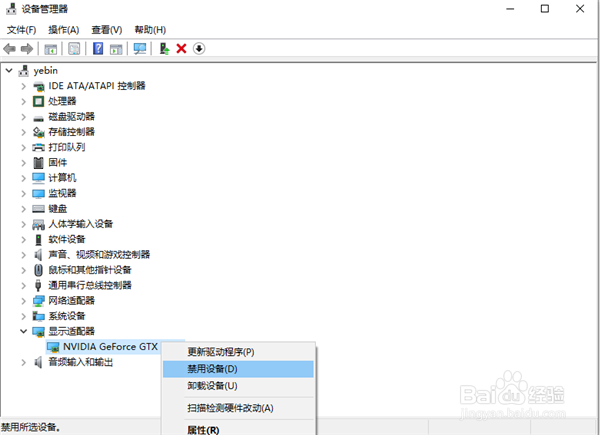Expand the 处理器 node
This screenshot has width=600, height=435.
pyautogui.click(x=24, y=101)
